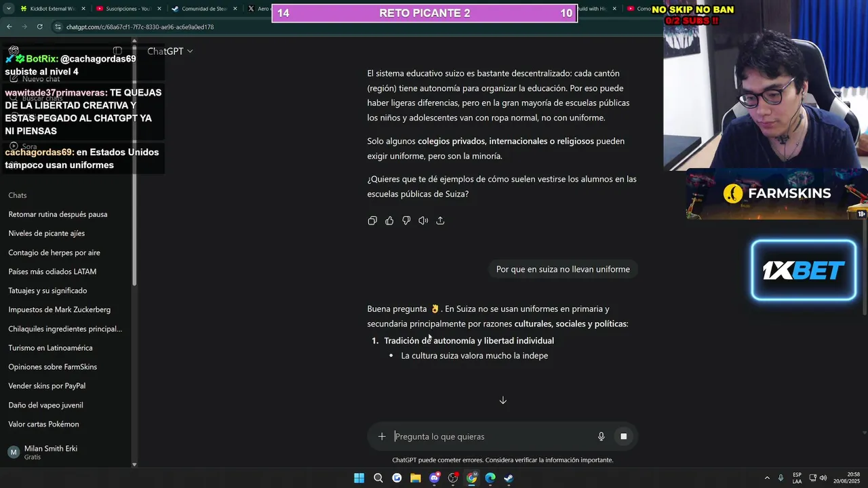
Task: Open Google Chrome from taskbar
Action: click(471, 478)
